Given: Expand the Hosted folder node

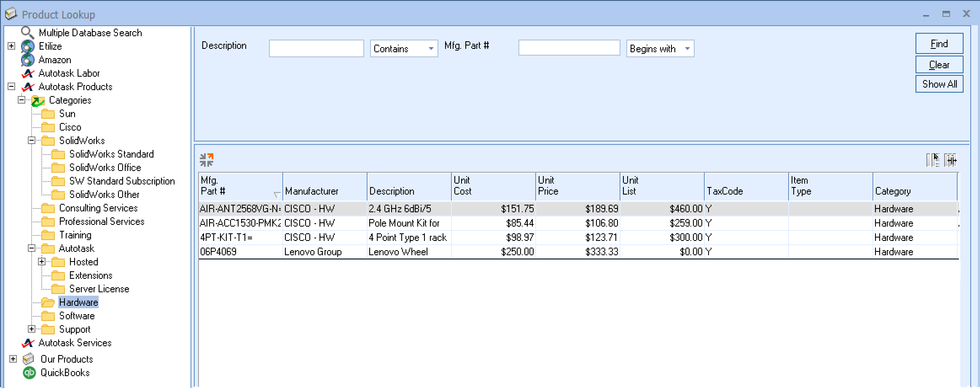Looking at the screenshot, I should pos(41,262).
